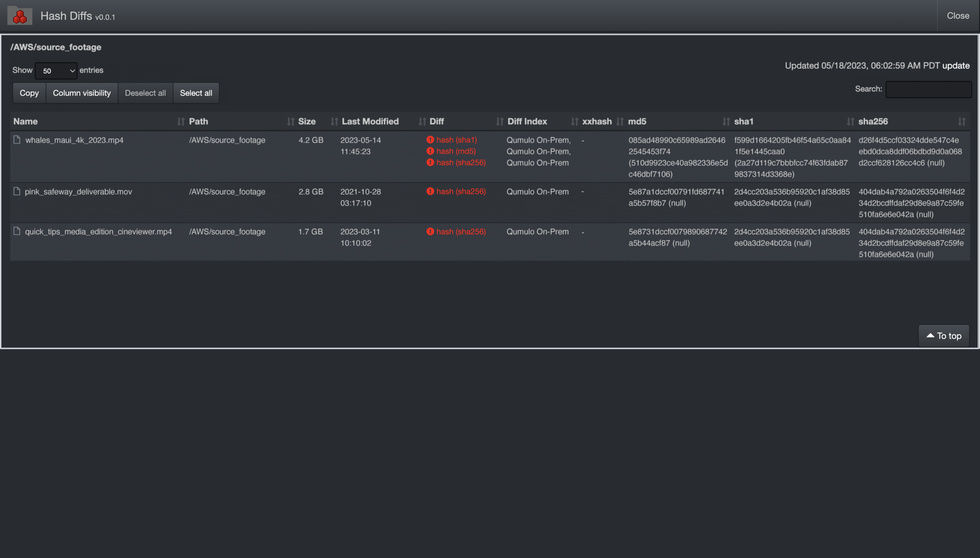Click the hash (sha1) error warning icon
This screenshot has height=558, width=980.
click(430, 140)
